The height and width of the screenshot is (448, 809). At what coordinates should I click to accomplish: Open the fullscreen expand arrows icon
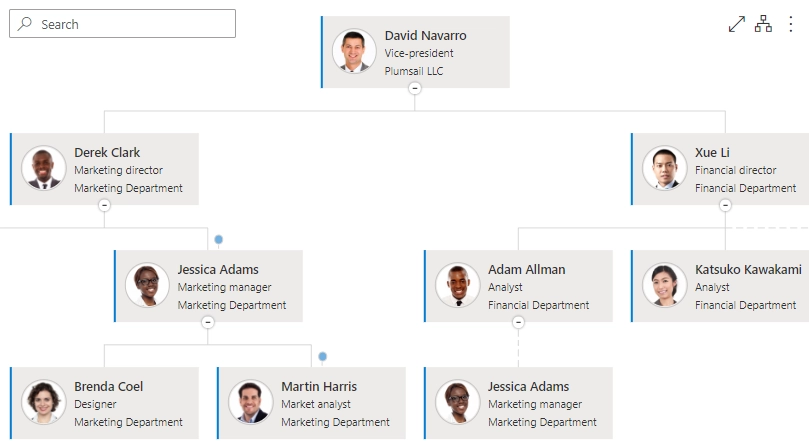(x=736, y=24)
